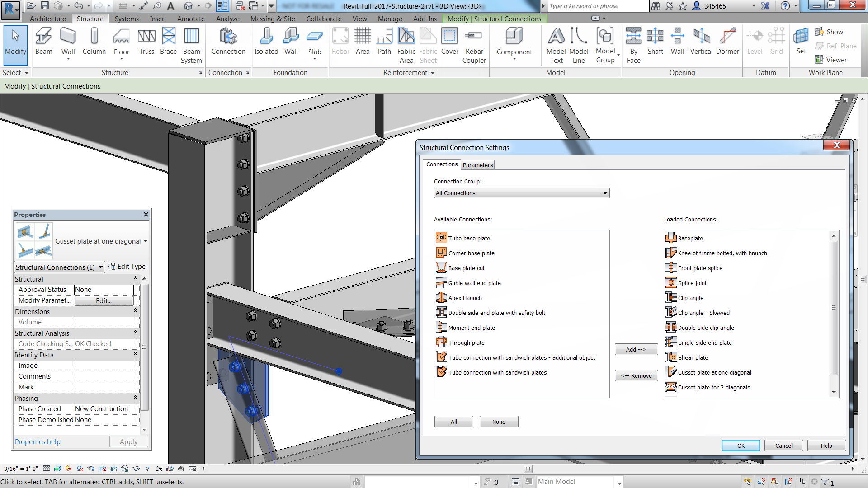Open the Add-Ins ribbon tab

click(x=425, y=19)
